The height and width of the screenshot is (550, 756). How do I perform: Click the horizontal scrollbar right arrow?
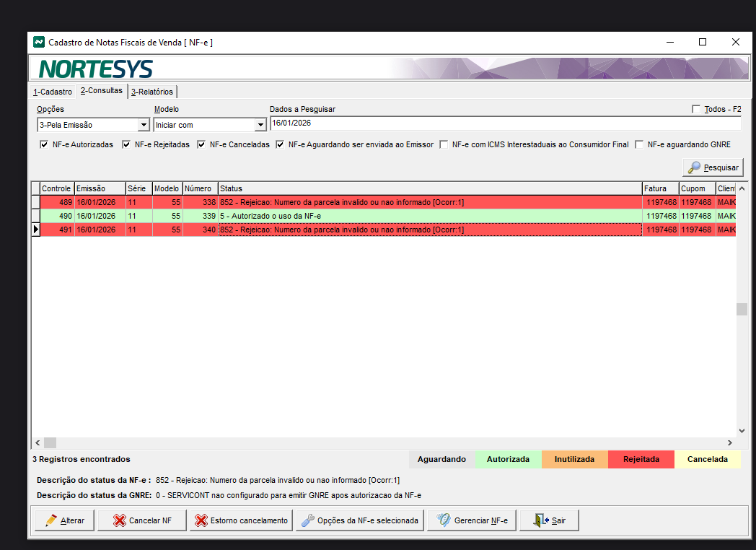pyautogui.click(x=729, y=442)
